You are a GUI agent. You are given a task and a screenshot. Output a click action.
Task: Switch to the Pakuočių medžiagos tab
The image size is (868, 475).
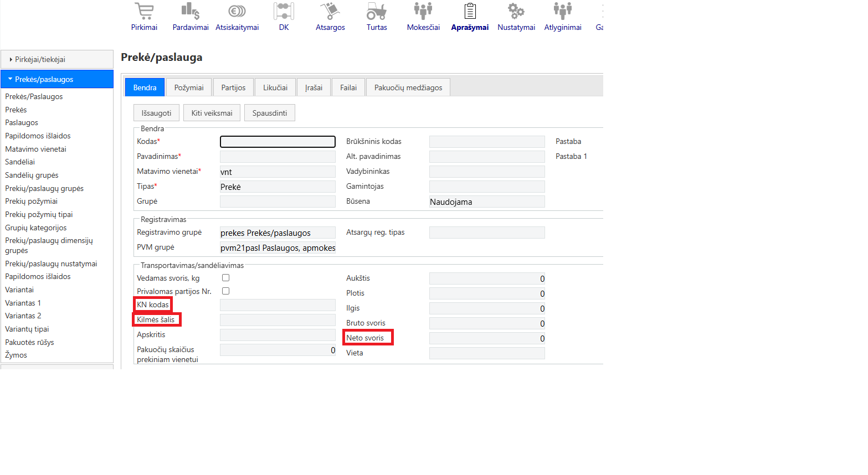click(408, 87)
